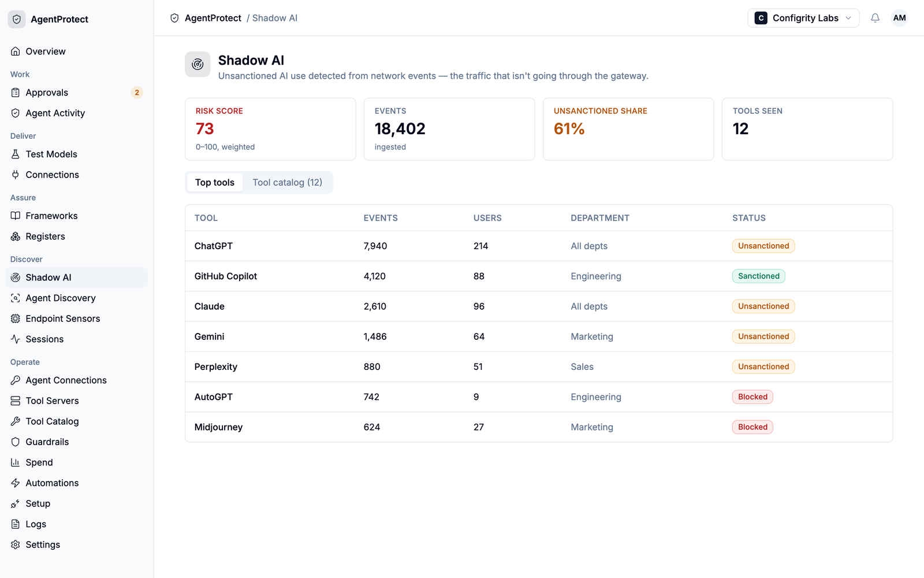
Task: Click the TOOL column header
Action: click(206, 218)
